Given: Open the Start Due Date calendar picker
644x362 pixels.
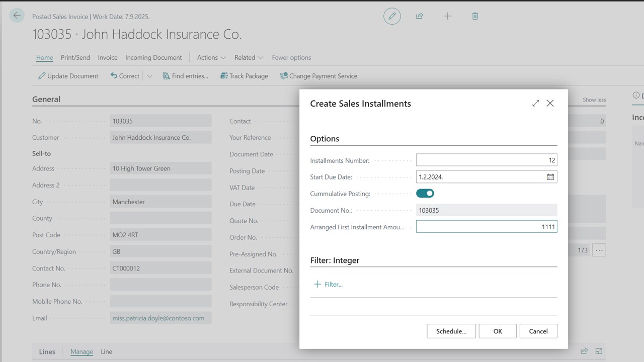Looking at the screenshot, I should click(x=550, y=177).
